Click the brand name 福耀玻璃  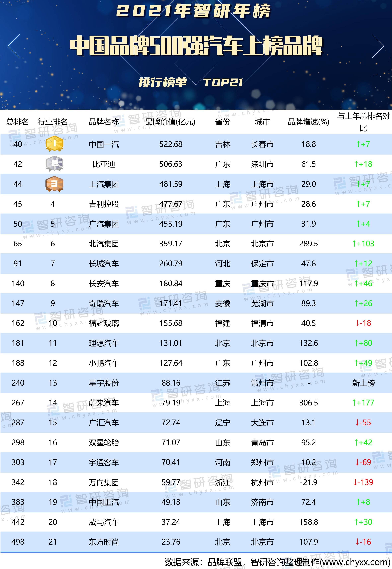104,323
